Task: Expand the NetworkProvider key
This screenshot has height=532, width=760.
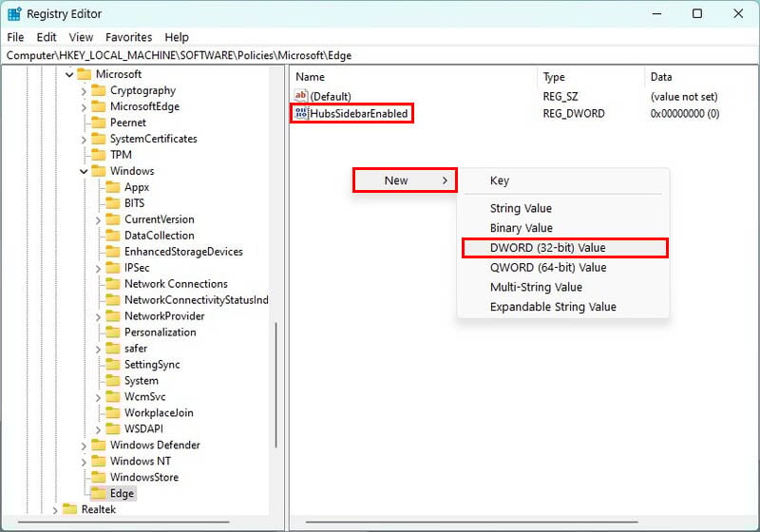Action: point(99,317)
